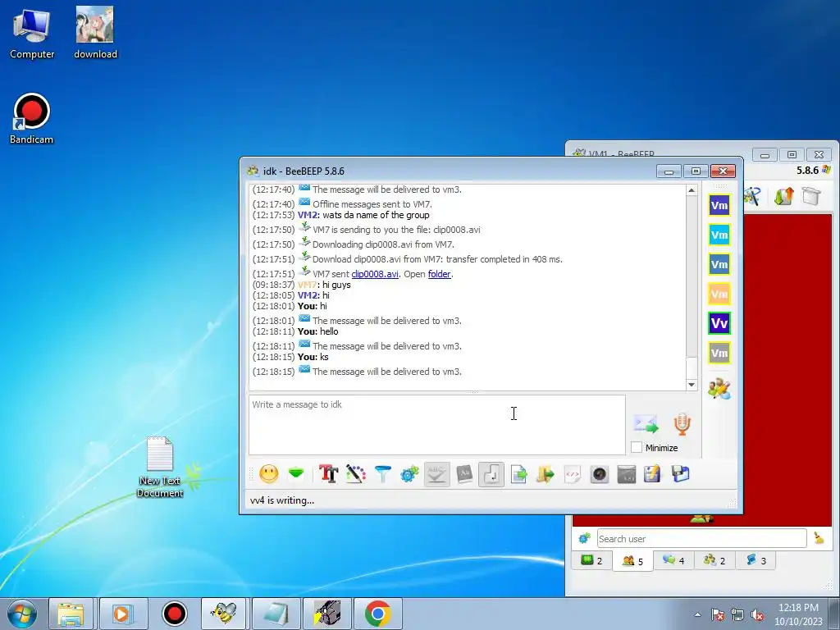Click 'vv4 is writing...' status text

coord(282,500)
